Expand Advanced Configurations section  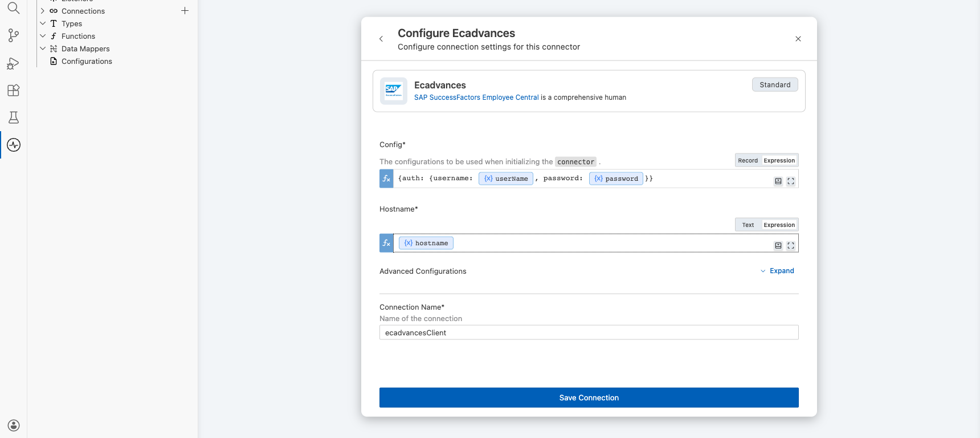pos(777,271)
